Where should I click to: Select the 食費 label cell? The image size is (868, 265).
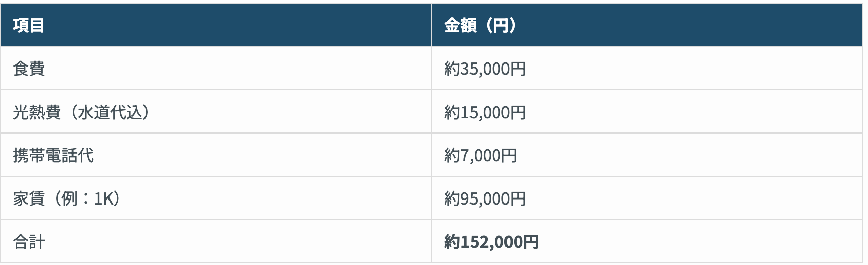(29, 69)
